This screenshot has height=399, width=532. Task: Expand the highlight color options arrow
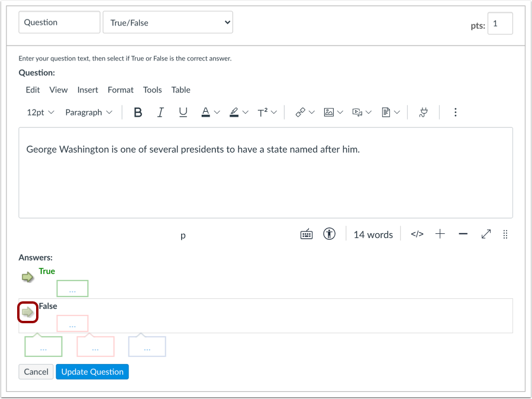[x=246, y=112]
